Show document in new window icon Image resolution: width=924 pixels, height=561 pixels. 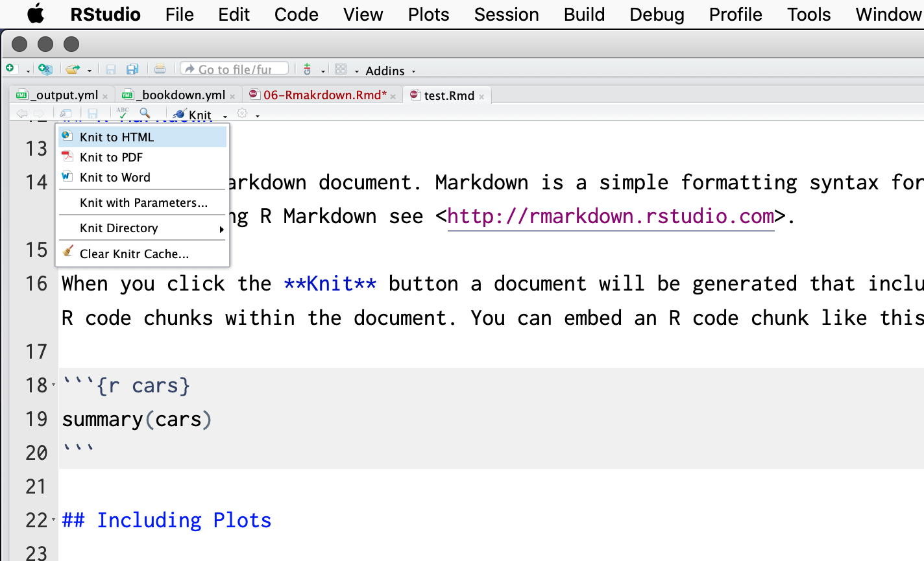(66, 113)
